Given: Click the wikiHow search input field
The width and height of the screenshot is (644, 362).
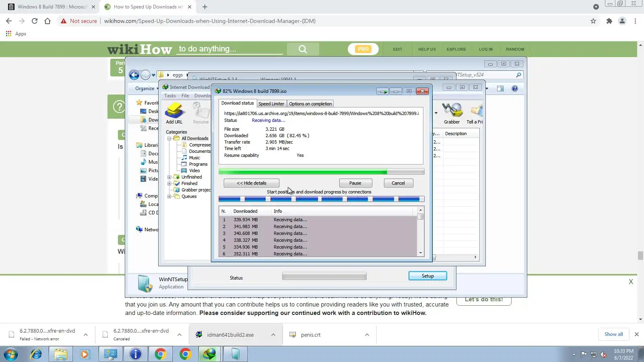Looking at the screenshot, I should coord(230,49).
